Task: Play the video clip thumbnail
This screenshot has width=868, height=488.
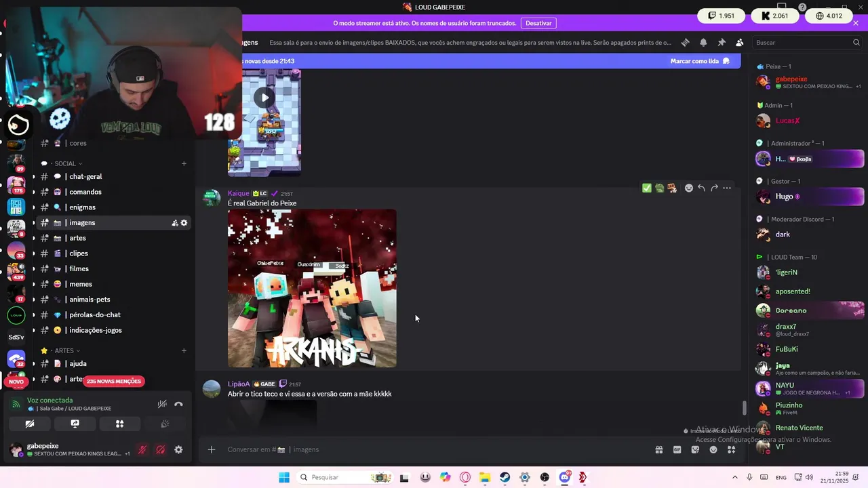Action: tap(264, 98)
